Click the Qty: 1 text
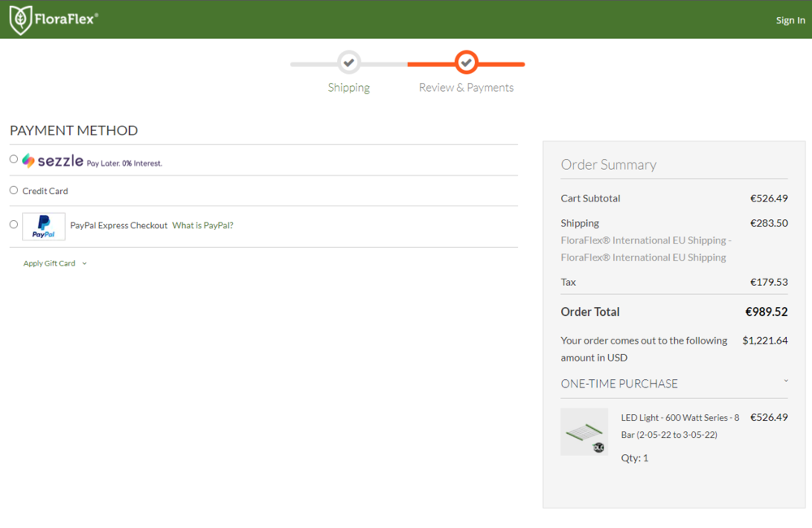This screenshot has height=528, width=812. point(634,458)
